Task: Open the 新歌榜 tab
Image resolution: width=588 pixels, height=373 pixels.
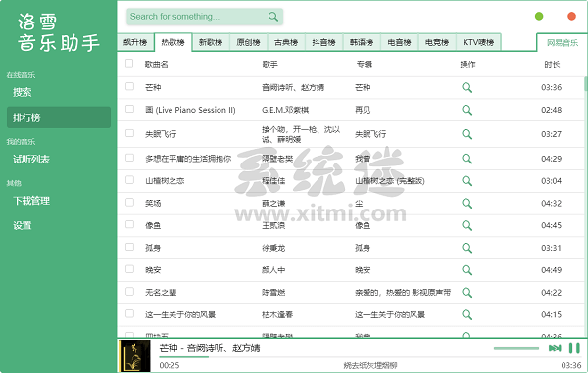Action: pos(211,42)
